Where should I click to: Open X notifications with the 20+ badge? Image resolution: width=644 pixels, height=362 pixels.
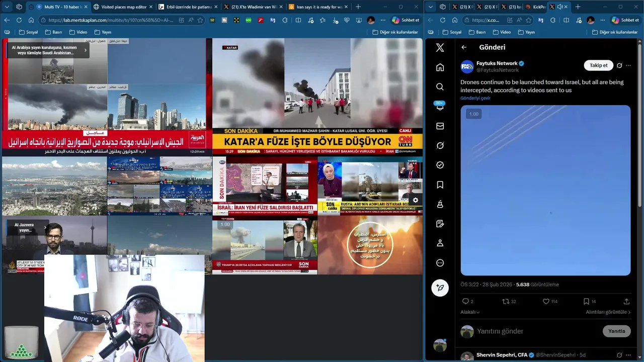click(440, 106)
